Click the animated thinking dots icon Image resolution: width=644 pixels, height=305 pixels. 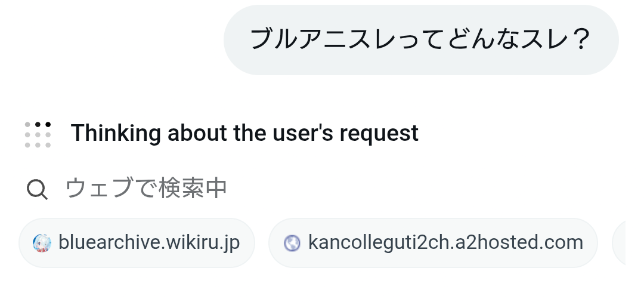[x=38, y=134]
